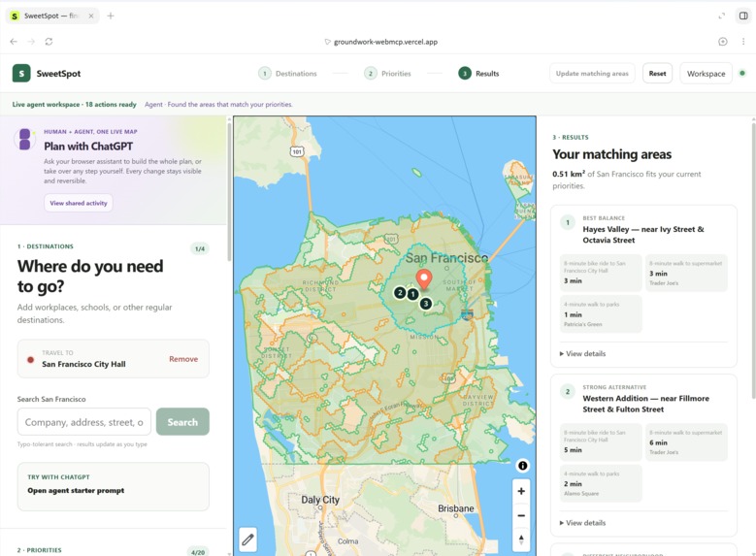Click the SweetSpot logo icon
This screenshot has height=556, width=756.
pos(21,74)
